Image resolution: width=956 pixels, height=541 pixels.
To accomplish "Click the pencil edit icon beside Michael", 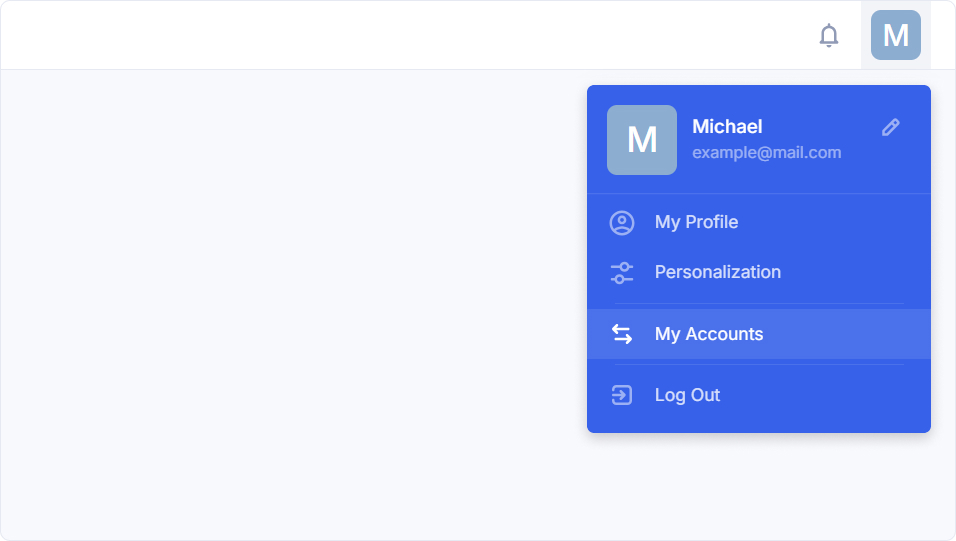I will pos(890,127).
